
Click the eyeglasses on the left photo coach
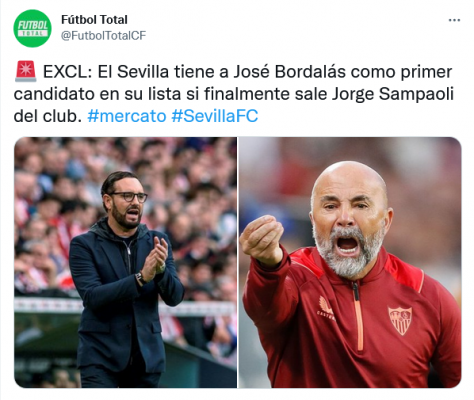[130, 197]
